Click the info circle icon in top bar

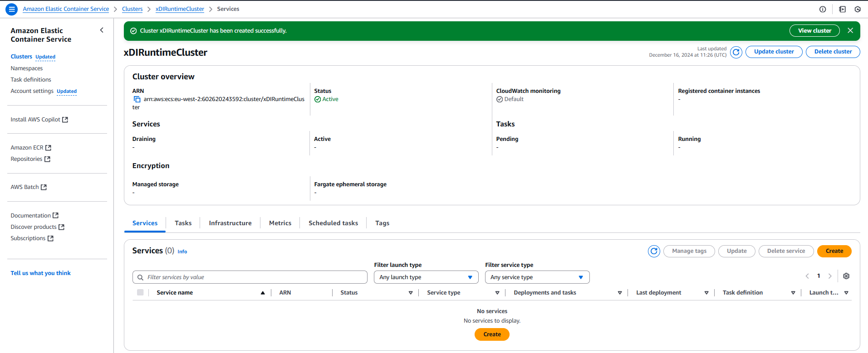[823, 9]
